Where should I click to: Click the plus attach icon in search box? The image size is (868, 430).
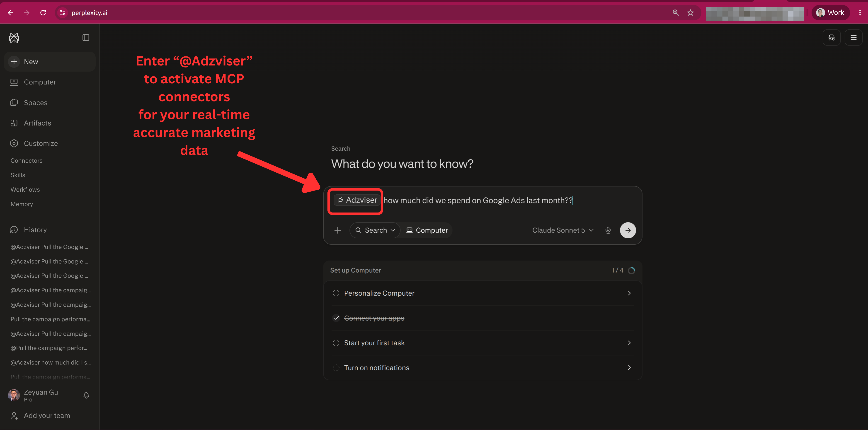[x=338, y=230]
